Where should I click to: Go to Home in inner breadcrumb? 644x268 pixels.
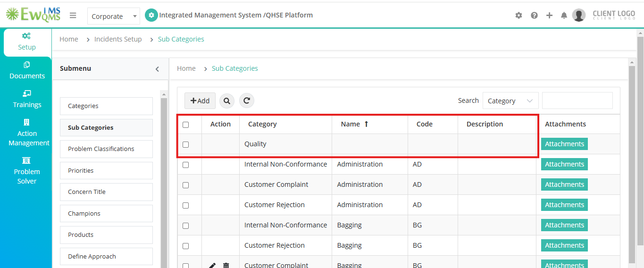pos(186,68)
